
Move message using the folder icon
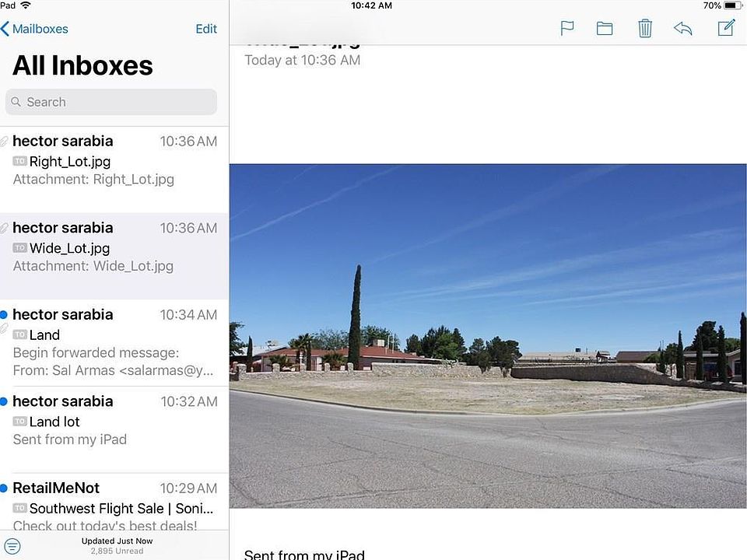point(605,29)
